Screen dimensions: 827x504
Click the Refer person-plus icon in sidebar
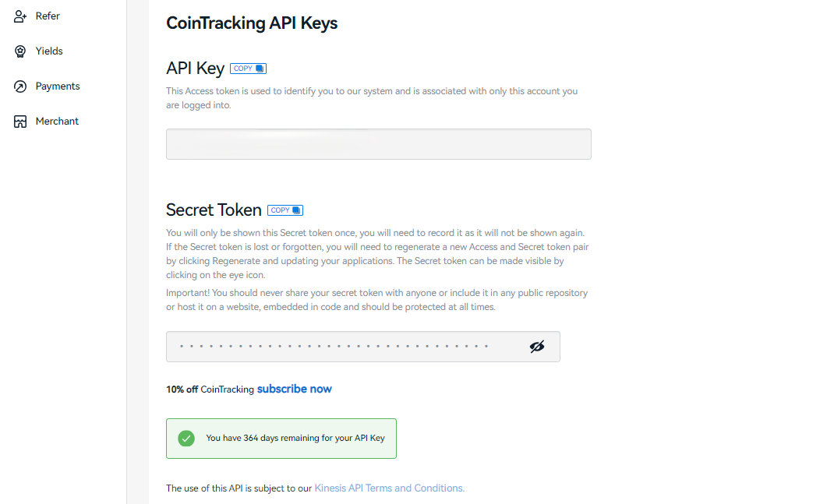[x=20, y=16]
